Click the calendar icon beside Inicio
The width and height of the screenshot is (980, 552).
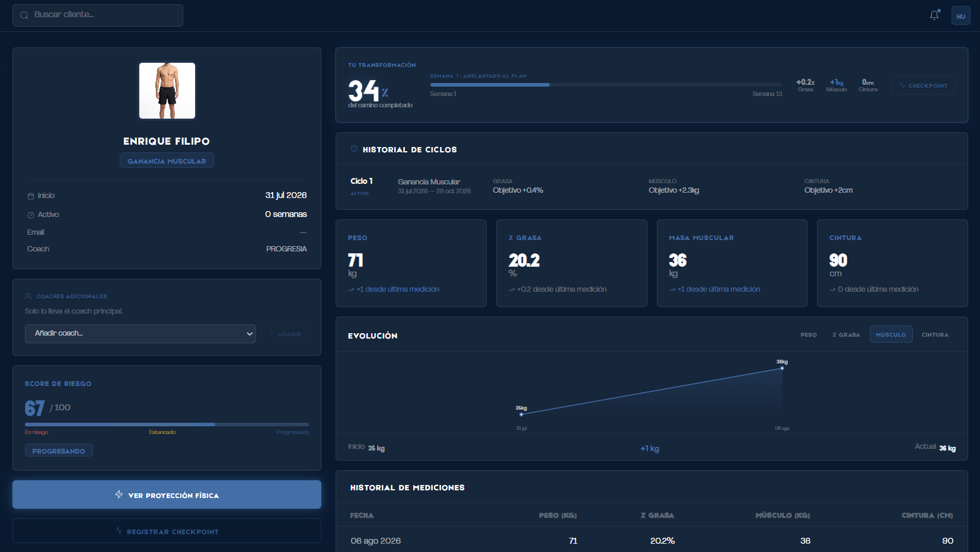click(31, 196)
